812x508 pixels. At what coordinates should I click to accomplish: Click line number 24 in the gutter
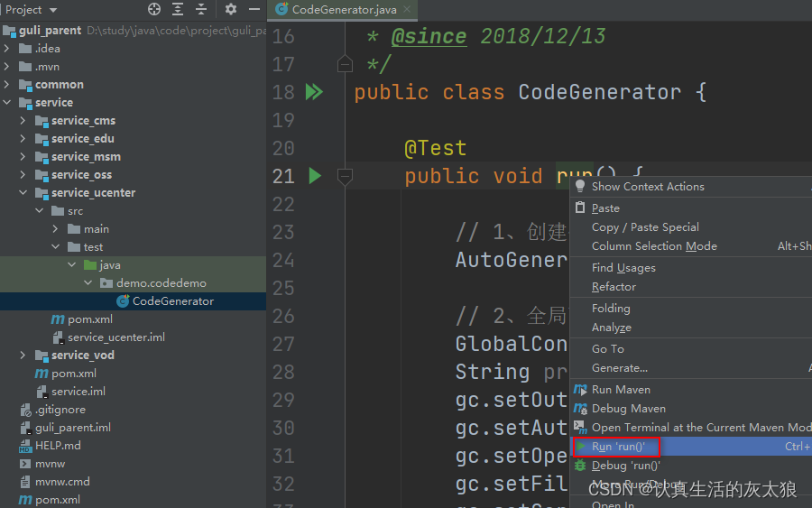[283, 260]
